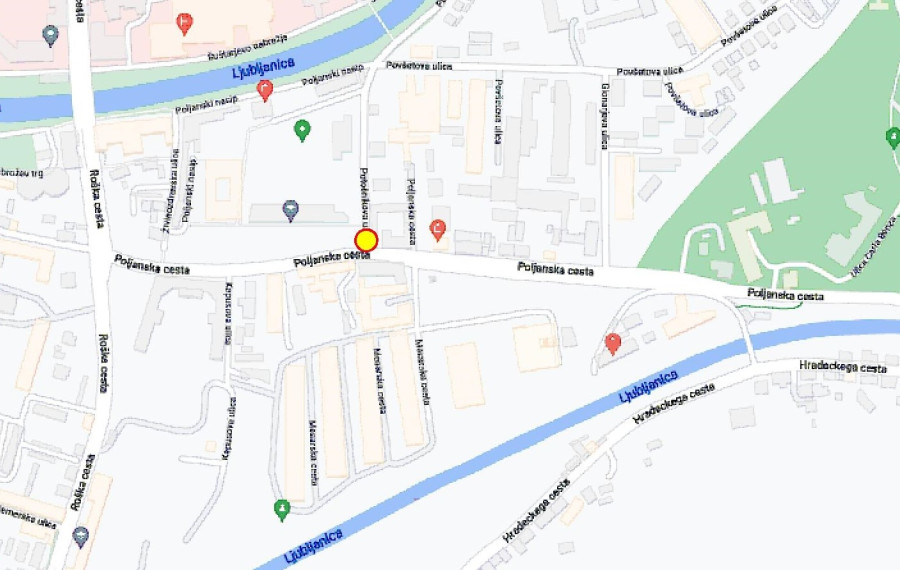This screenshot has height=570, width=900.
Task: Click the red pin on Poljanski nasip
Action: coord(265,90)
